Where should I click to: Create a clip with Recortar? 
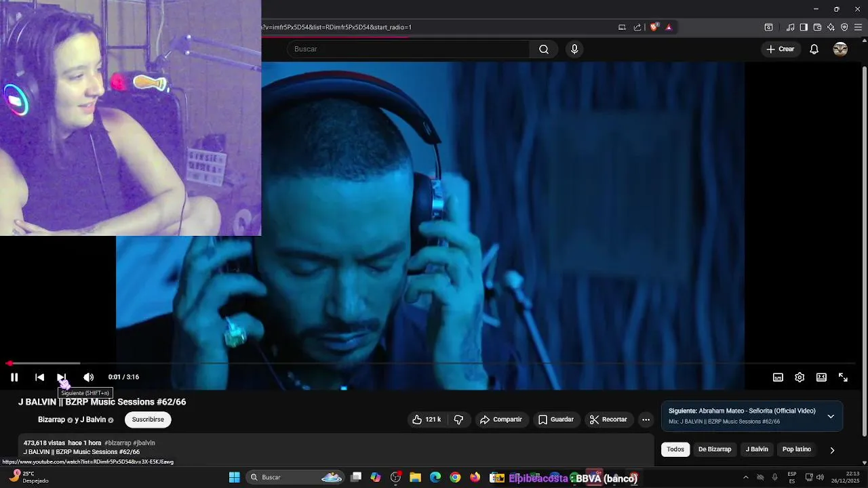pos(609,420)
